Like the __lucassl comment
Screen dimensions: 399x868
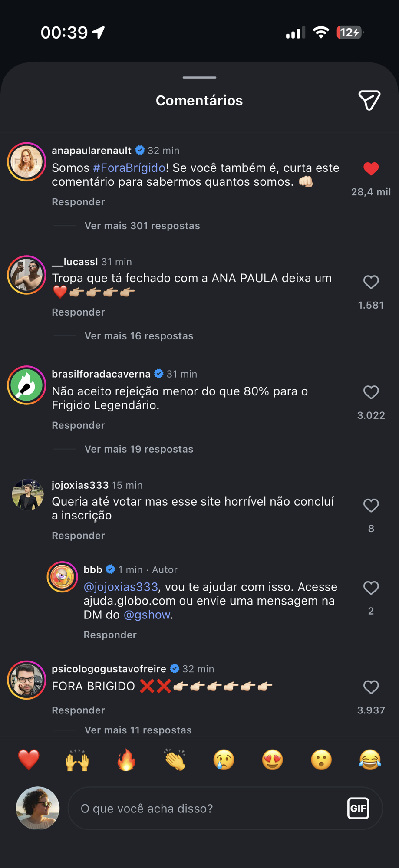coord(371,283)
